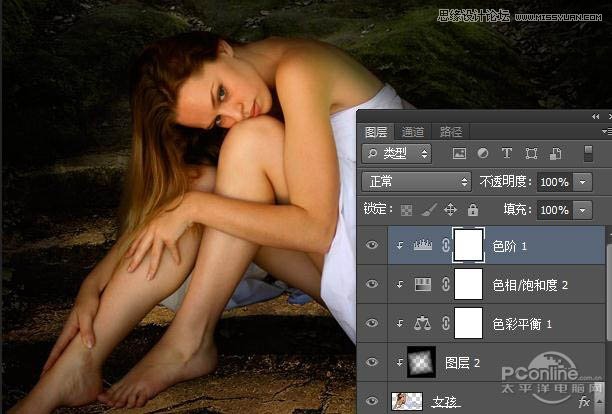Click the 不透明度 100% value field
Viewport: 612px width, 414px height.
coord(555,182)
